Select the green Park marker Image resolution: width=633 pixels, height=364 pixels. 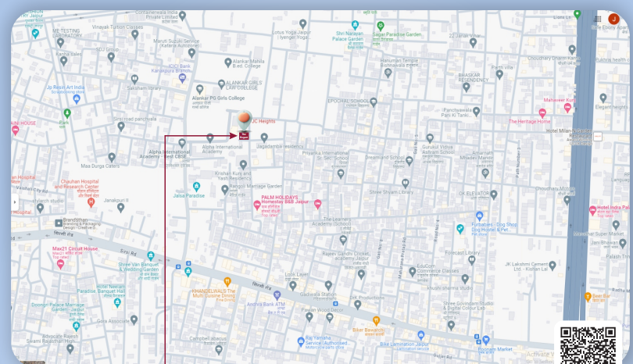(67, 113)
